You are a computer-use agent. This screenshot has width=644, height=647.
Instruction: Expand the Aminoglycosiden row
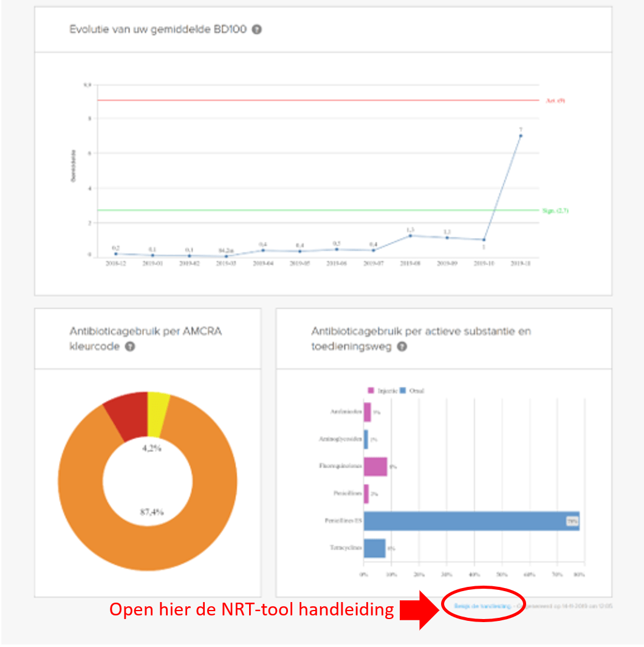click(x=367, y=439)
